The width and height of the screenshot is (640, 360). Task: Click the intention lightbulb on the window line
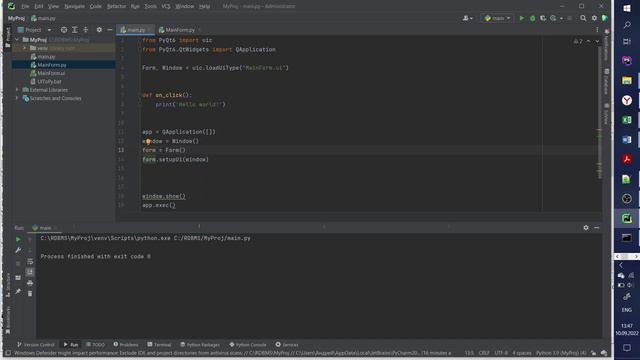pos(148,142)
